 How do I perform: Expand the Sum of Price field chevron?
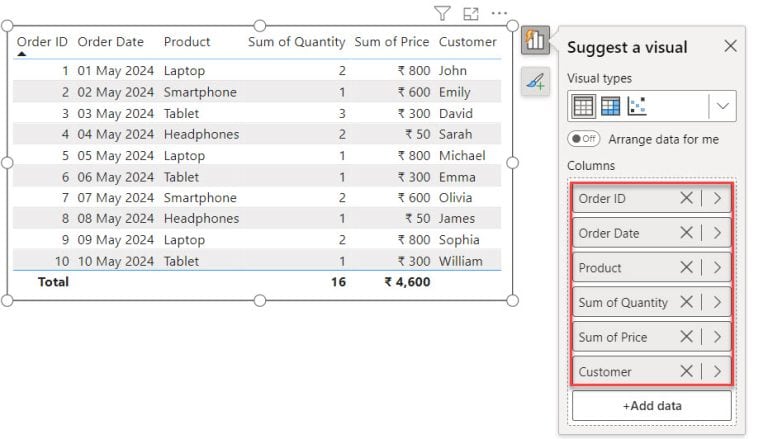(718, 337)
